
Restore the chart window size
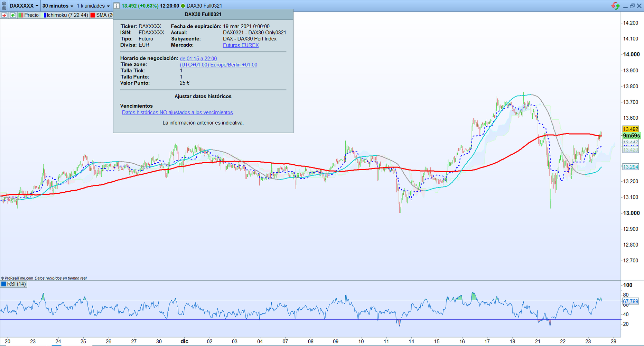(632, 6)
